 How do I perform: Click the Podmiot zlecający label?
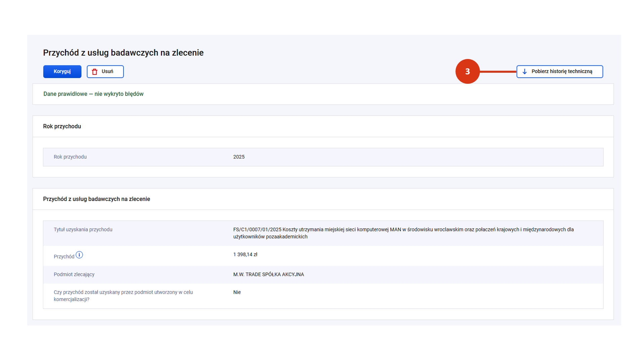74,275
